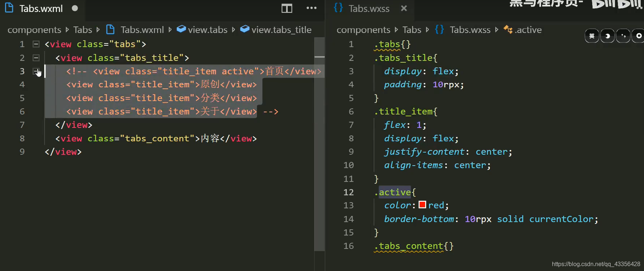This screenshot has height=271, width=644.
Task: Click the cube icon before view.tabs_title breadcrumb
Action: point(245,29)
